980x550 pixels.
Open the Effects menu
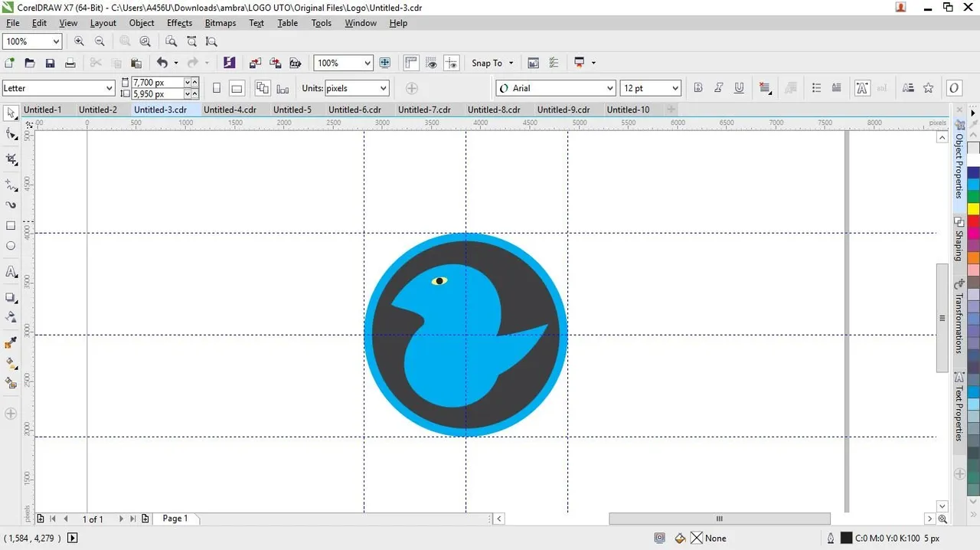[x=180, y=23]
